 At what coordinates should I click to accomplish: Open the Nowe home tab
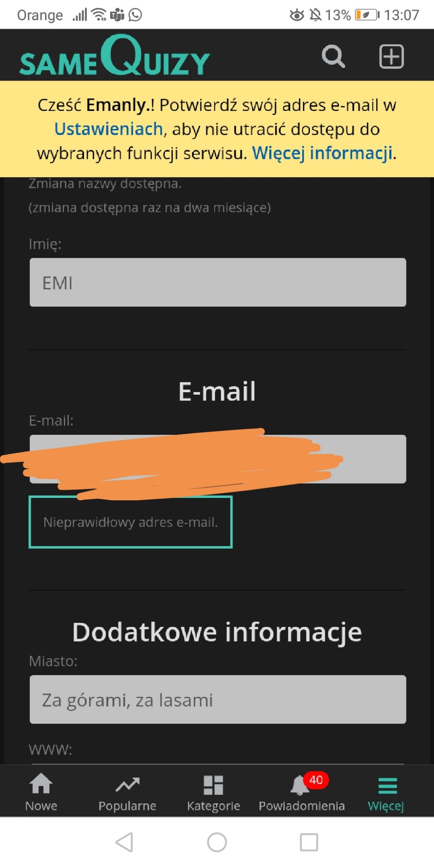click(x=41, y=792)
